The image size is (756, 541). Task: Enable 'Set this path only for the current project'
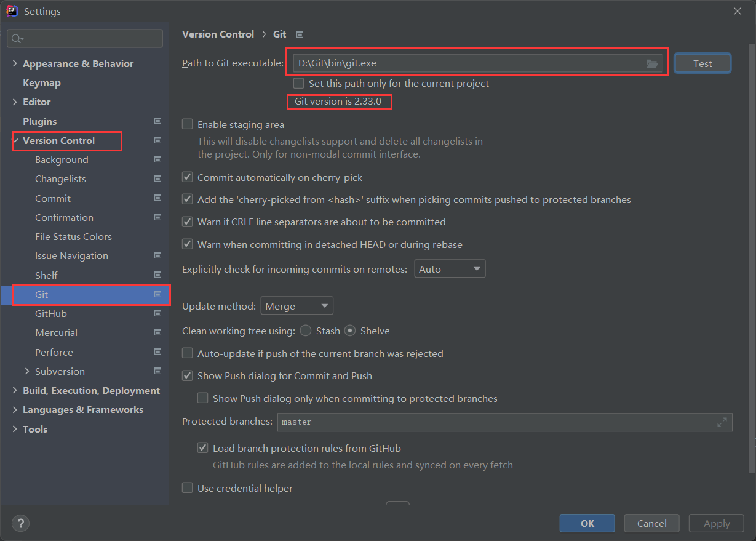coord(298,83)
